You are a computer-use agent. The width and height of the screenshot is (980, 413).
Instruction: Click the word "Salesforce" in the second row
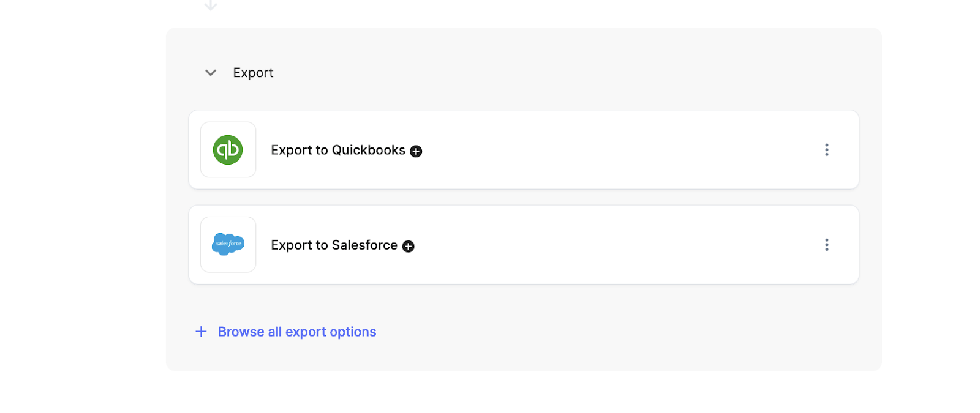click(364, 245)
